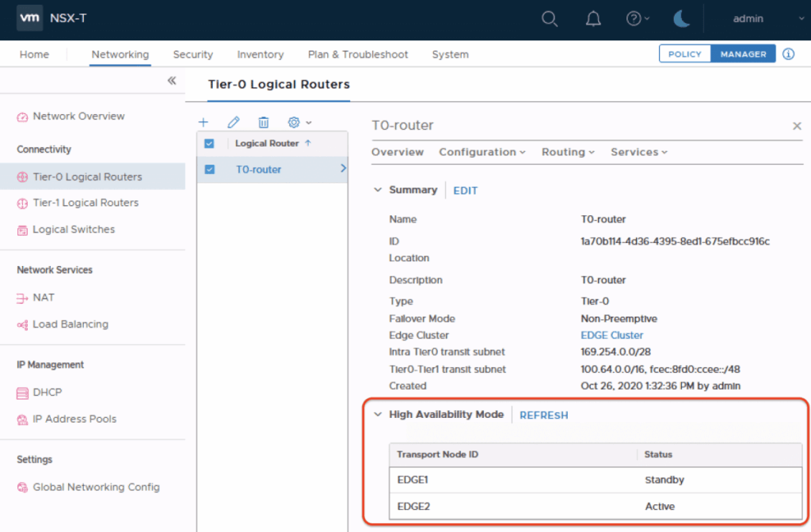Open IP Address Pools page
The width and height of the screenshot is (811, 532).
74,419
